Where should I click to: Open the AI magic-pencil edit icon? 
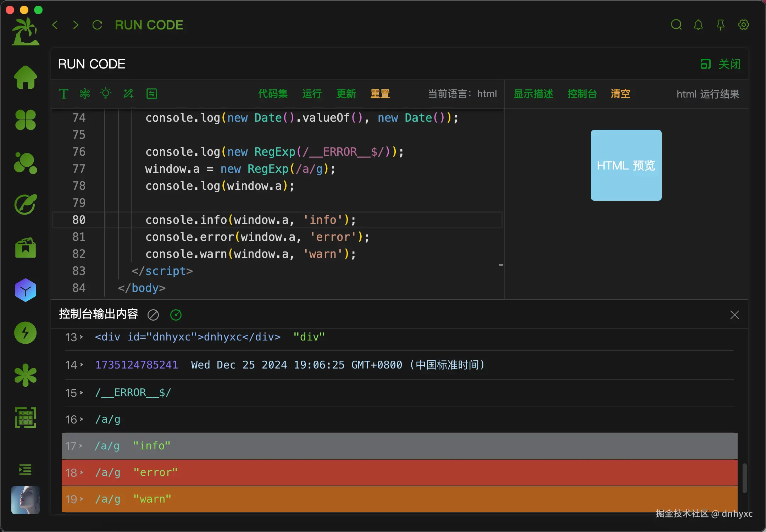click(x=128, y=94)
